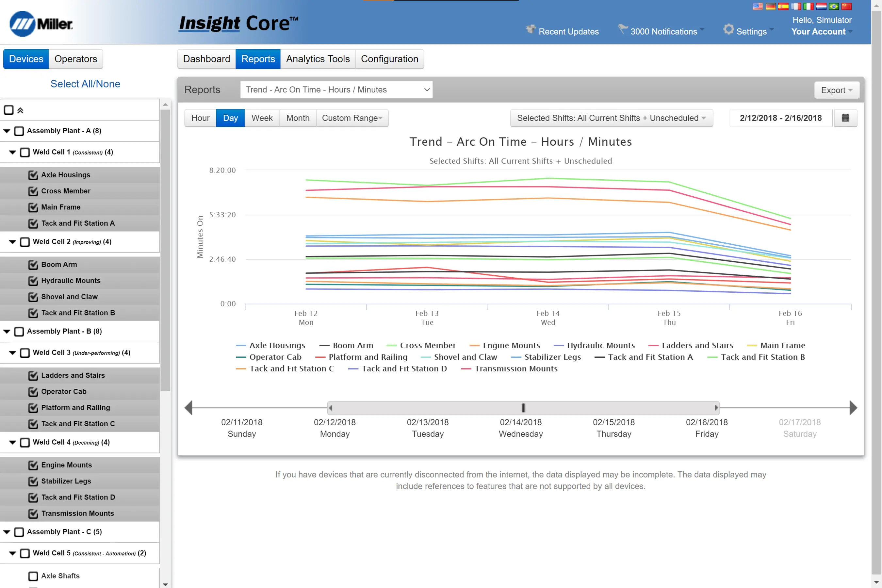Toggle Boom Arm legend entry
Screen dimensions: 882x588
346,345
